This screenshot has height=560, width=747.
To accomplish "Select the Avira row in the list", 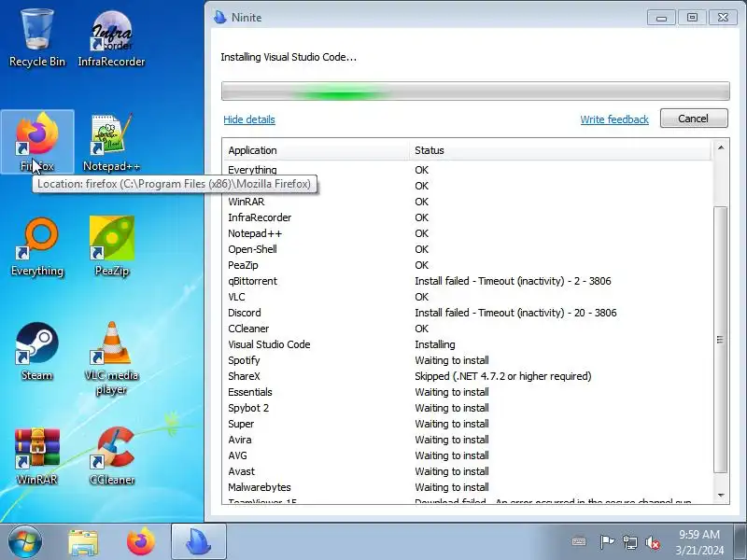I will tap(467, 440).
